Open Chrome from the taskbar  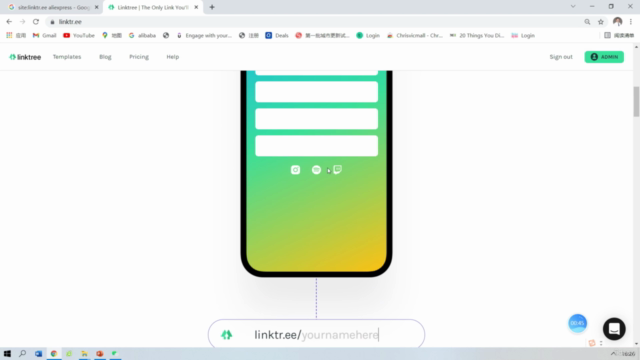[53, 353]
